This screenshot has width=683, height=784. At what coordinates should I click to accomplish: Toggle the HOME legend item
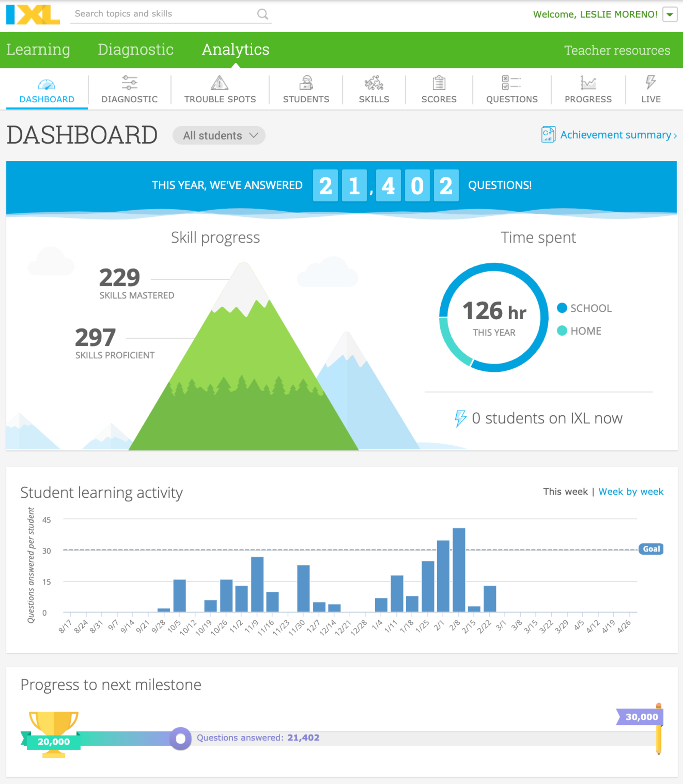(x=580, y=331)
